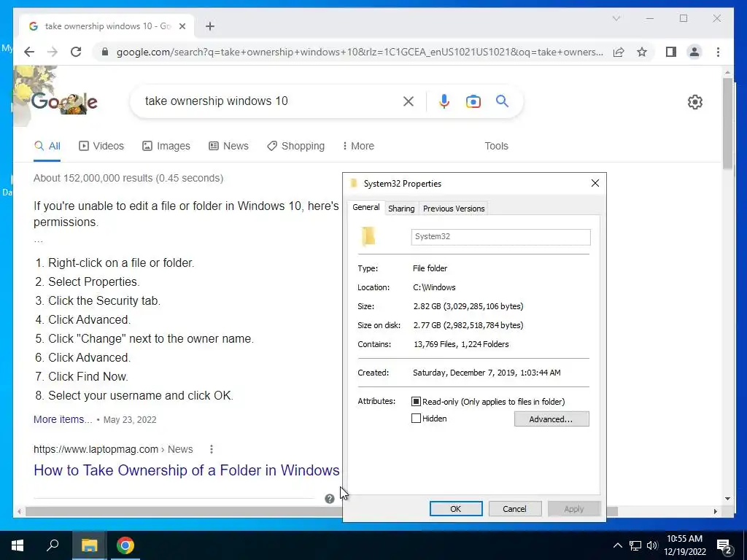Open a new Chrome tab
Image resolution: width=747 pixels, height=560 pixels.
(x=210, y=26)
